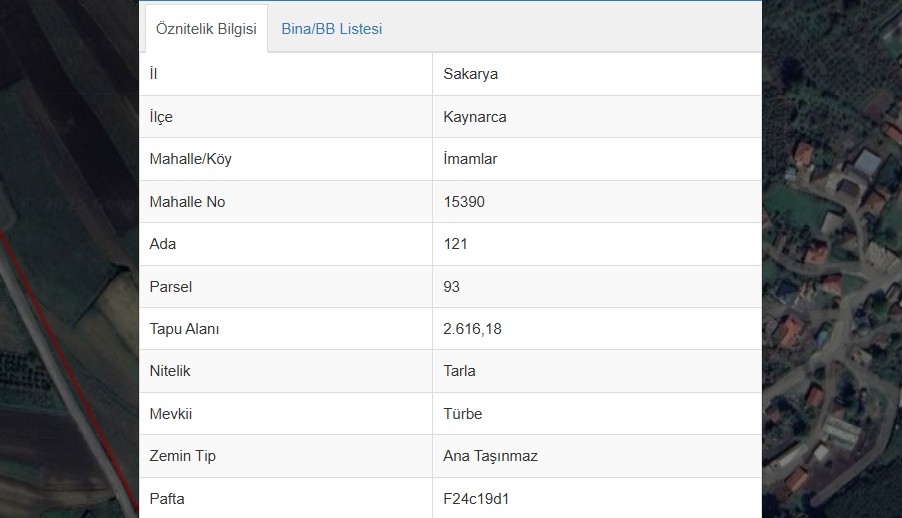Click the Ada value 121

tap(455, 244)
